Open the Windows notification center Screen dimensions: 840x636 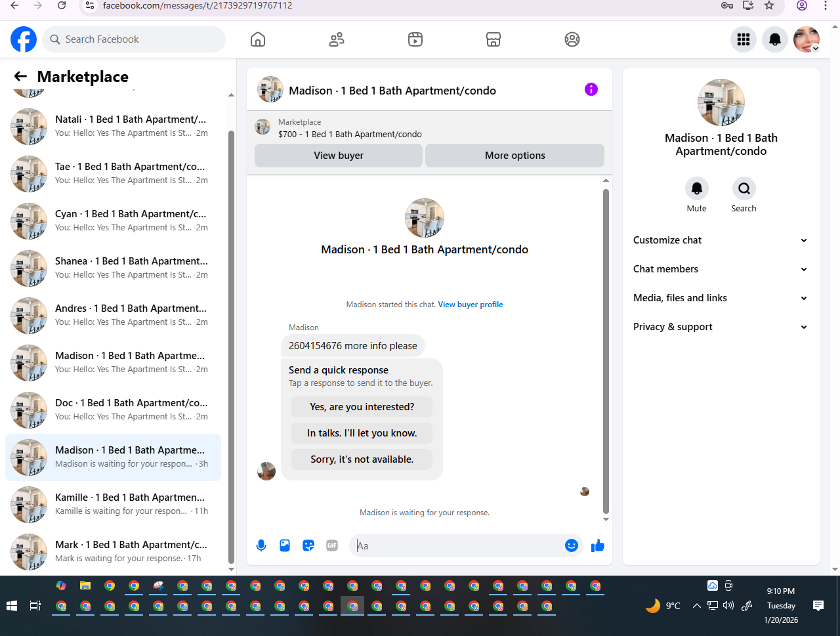click(x=818, y=606)
